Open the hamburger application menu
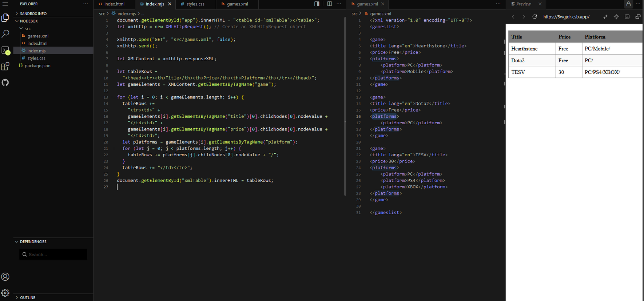The height and width of the screenshot is (301, 644). [5, 4]
